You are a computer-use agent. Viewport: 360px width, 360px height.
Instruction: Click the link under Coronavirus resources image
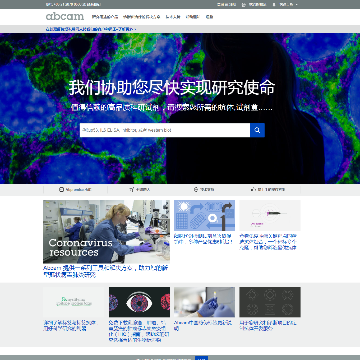click(x=105, y=271)
